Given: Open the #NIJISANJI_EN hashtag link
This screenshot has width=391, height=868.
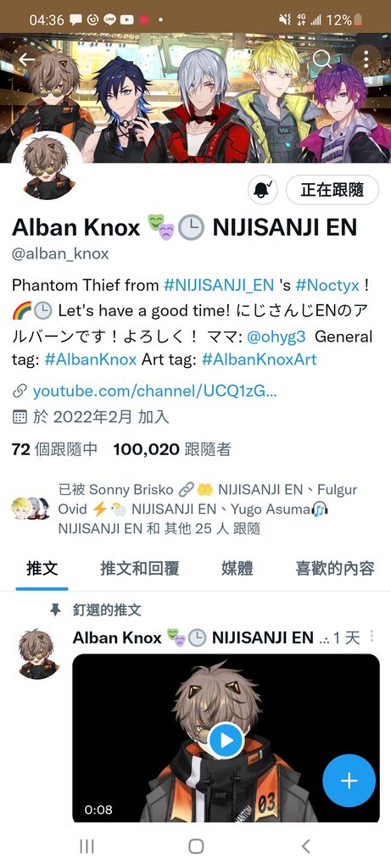Looking at the screenshot, I should click(220, 285).
